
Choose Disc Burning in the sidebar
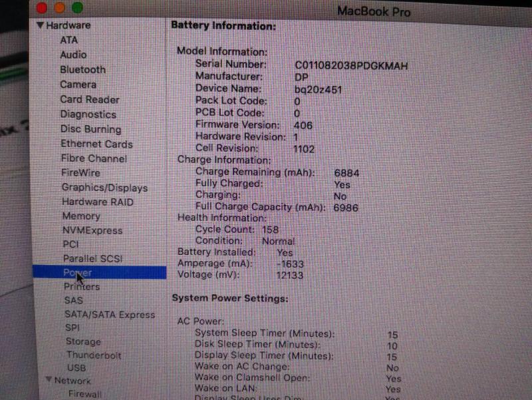click(91, 129)
